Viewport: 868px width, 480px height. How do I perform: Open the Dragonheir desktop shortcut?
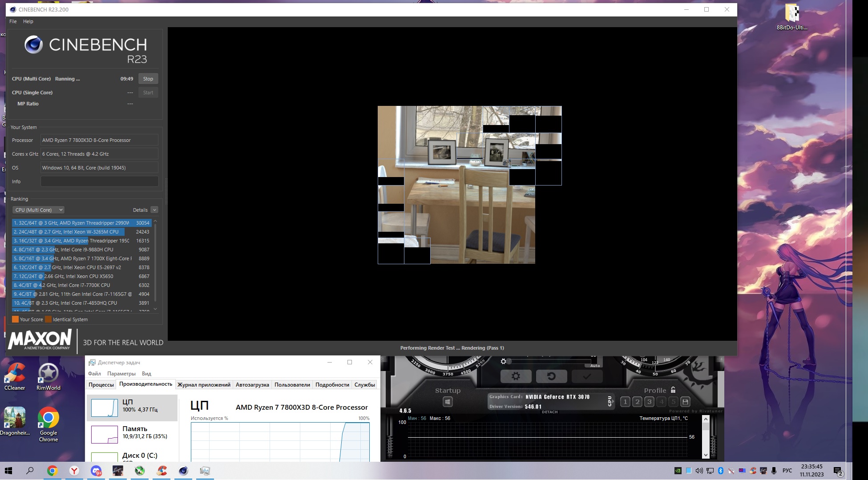pyautogui.click(x=15, y=421)
